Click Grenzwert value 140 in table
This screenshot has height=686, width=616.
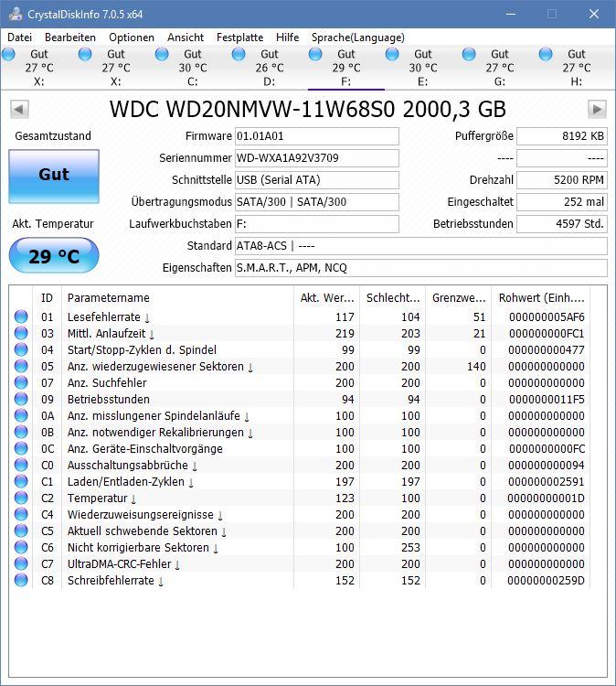(476, 367)
